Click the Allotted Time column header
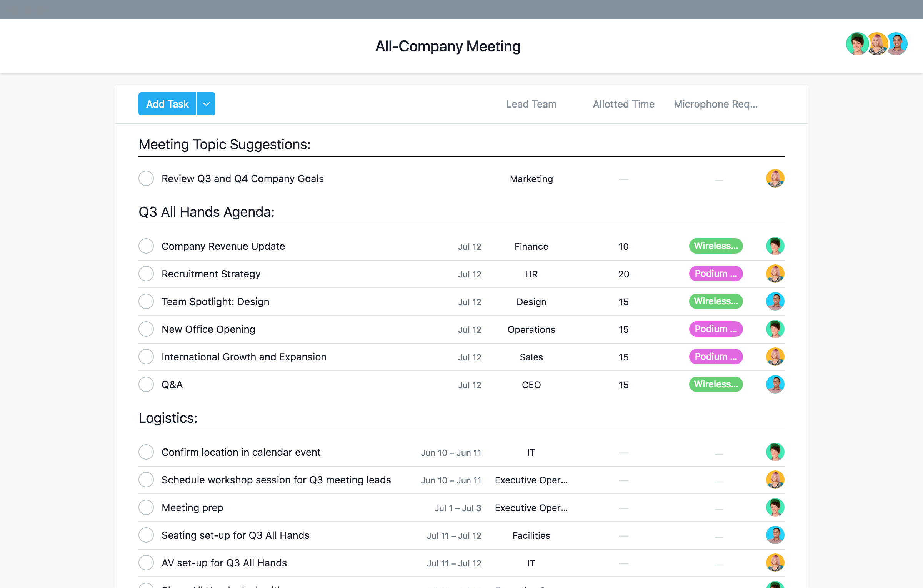 click(623, 103)
